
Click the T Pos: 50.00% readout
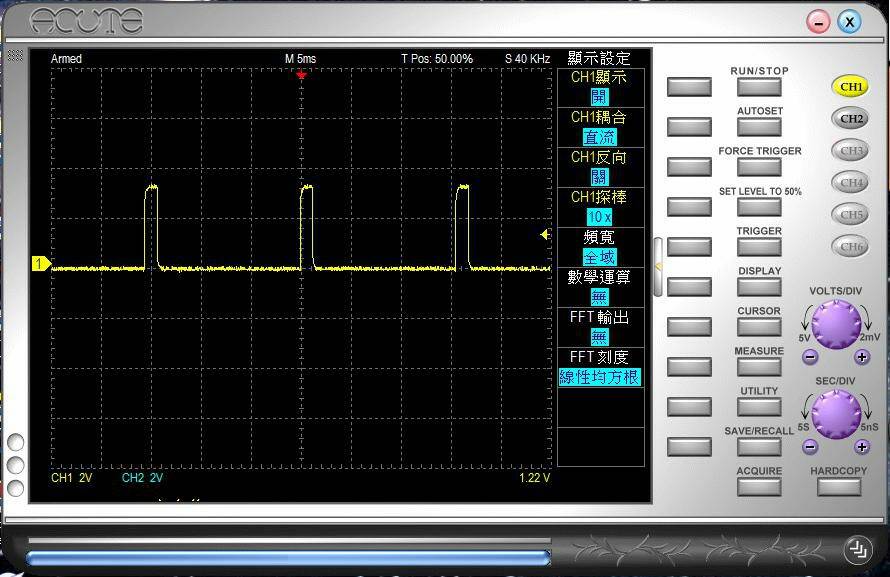436,58
